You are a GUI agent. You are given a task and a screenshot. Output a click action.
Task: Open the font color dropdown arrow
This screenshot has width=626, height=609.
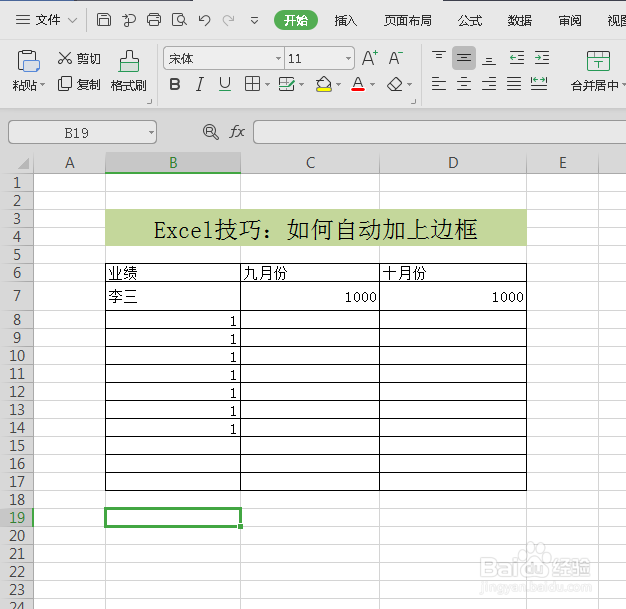(x=372, y=85)
